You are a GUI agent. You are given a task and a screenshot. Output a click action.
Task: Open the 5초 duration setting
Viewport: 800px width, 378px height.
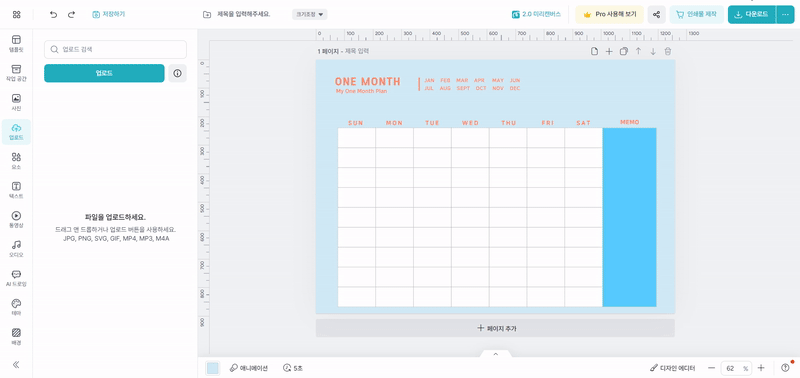point(293,368)
